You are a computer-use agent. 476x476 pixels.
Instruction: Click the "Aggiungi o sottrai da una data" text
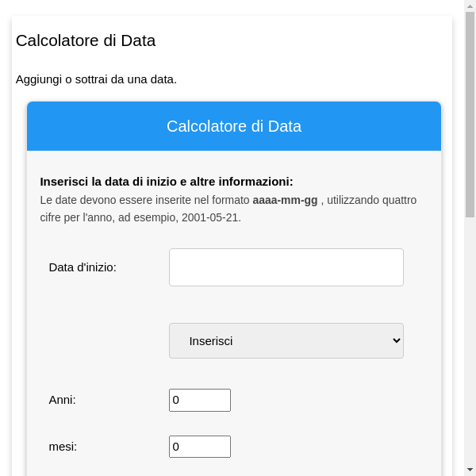(96, 79)
